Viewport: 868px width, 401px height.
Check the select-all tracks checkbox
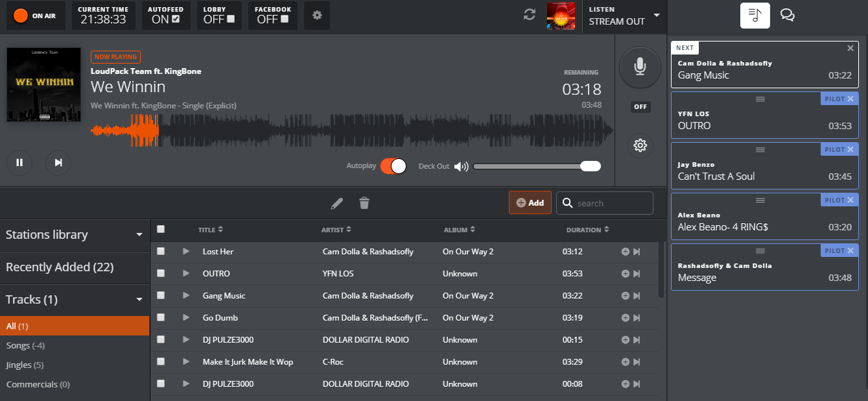(161, 229)
